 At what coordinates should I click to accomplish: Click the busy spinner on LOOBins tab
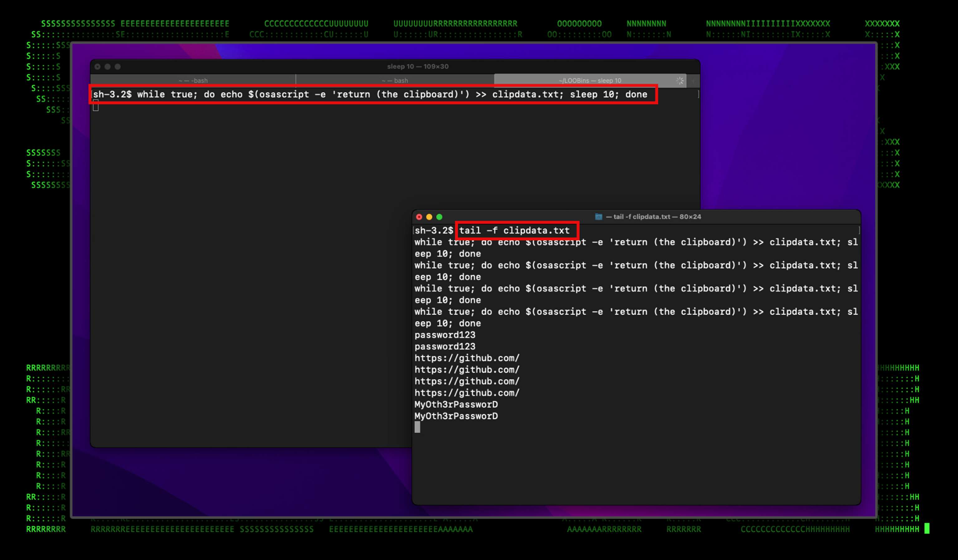680,80
